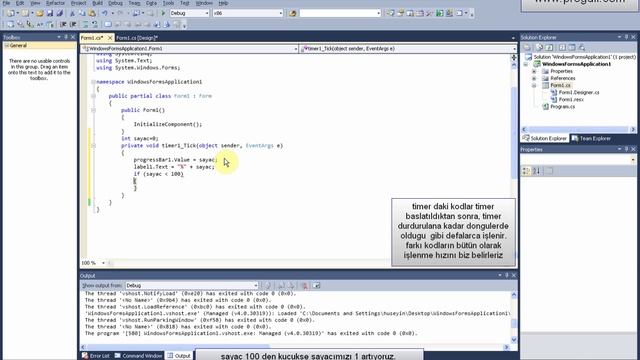Click the Save floppy disk icon
Viewport: 640px width, 360px height.
click(50, 13)
